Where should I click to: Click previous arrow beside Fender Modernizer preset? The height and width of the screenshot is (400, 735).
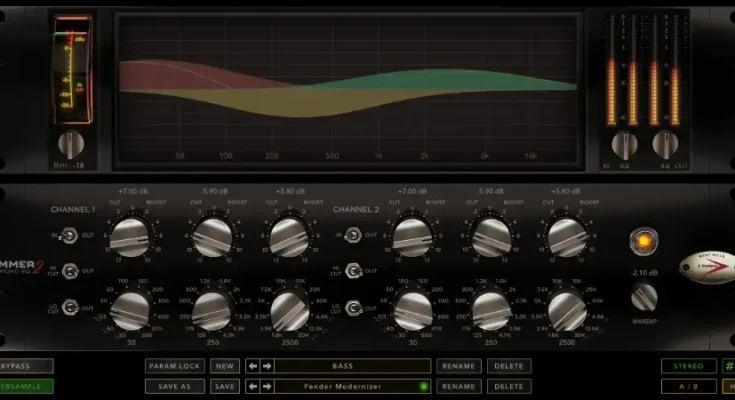coord(252,386)
